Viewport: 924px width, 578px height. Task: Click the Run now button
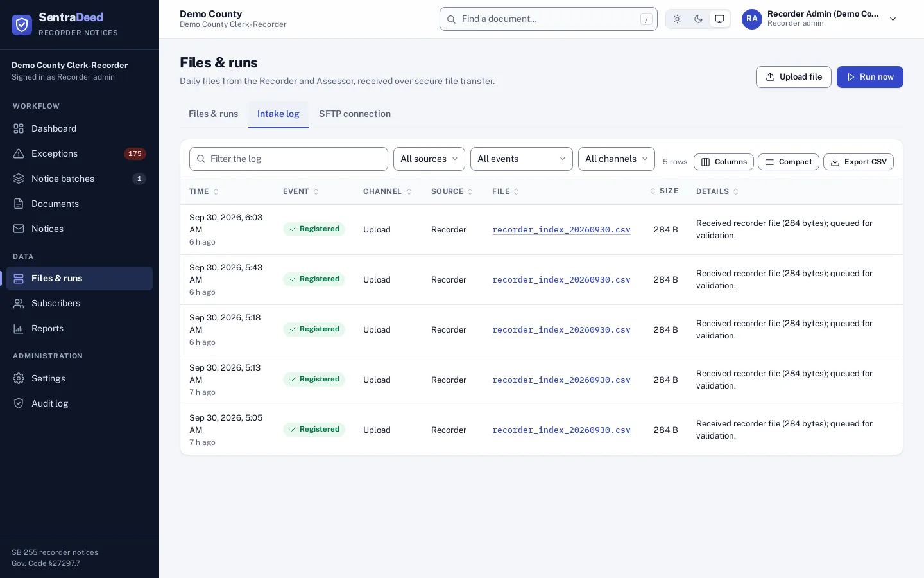click(870, 77)
